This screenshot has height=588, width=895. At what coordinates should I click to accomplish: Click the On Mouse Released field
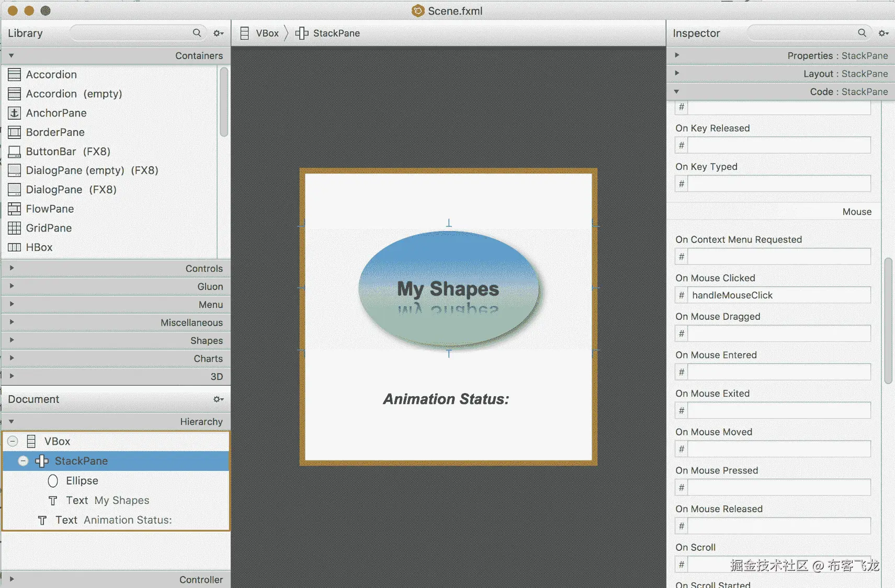click(x=779, y=526)
